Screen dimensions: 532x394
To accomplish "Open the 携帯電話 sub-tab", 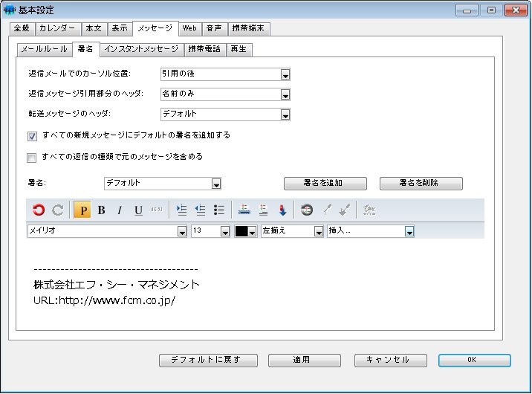I will pyautogui.click(x=205, y=50).
